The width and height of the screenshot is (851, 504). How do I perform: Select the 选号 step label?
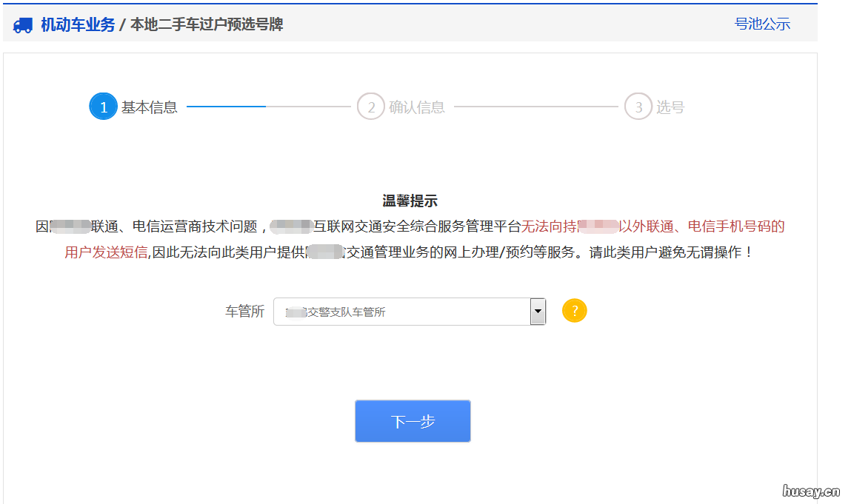click(671, 106)
